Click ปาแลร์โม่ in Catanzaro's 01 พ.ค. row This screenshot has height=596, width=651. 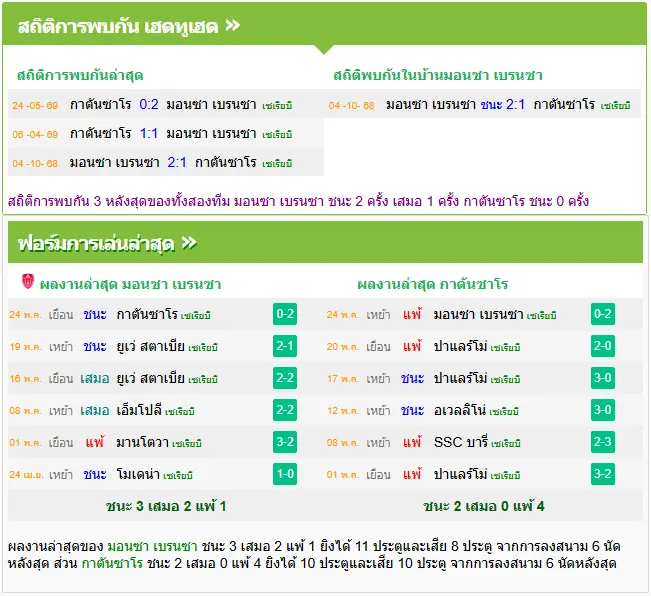pyautogui.click(x=460, y=474)
